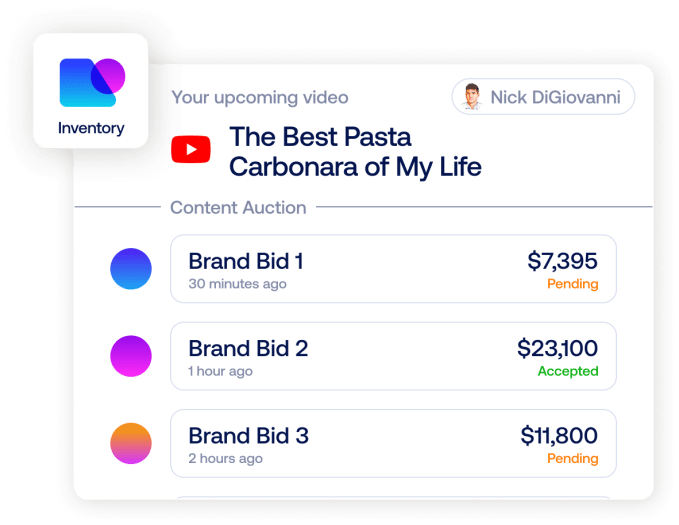Open the Brand Bid 1 title
679x525 pixels.
coord(246,262)
